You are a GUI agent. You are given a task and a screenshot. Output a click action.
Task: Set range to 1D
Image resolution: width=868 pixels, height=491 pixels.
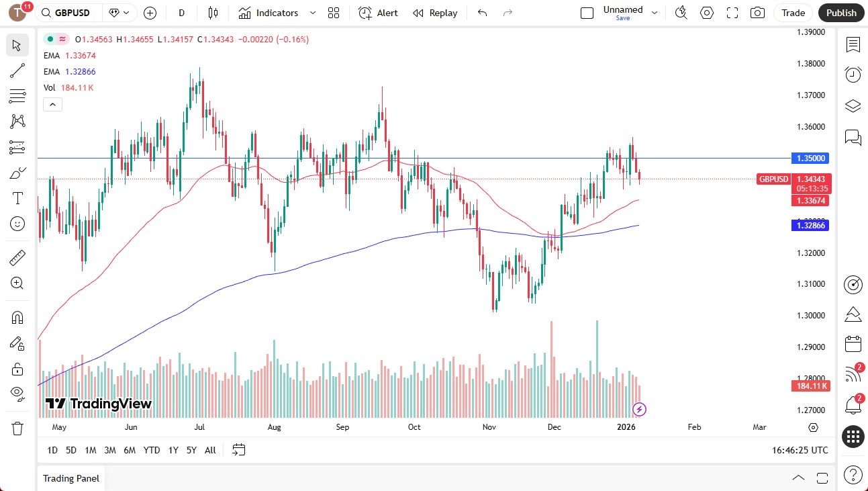click(x=52, y=450)
